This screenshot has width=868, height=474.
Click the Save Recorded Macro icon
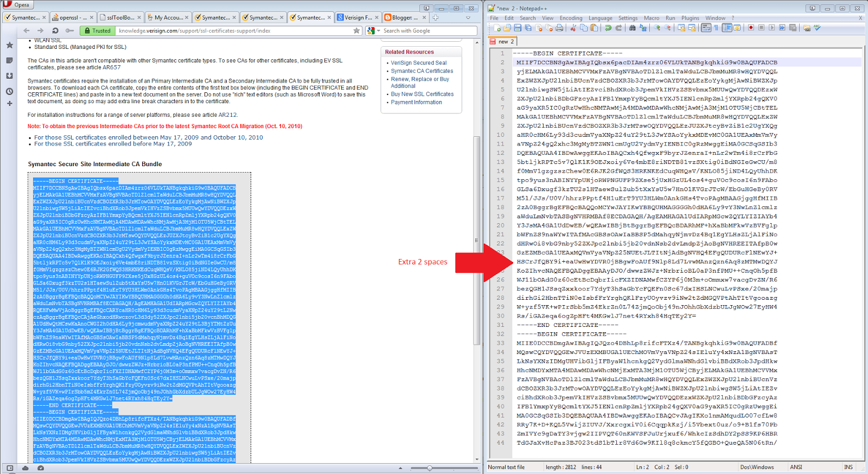pyautogui.click(x=793, y=28)
